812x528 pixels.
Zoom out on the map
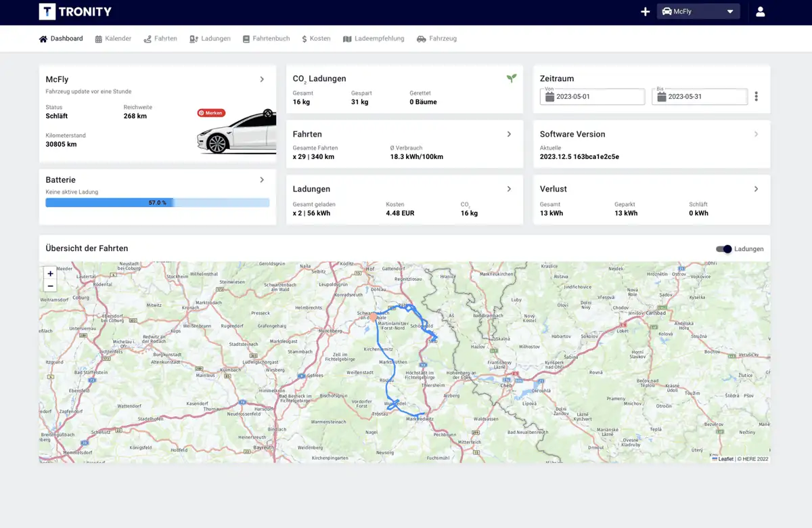coord(50,286)
